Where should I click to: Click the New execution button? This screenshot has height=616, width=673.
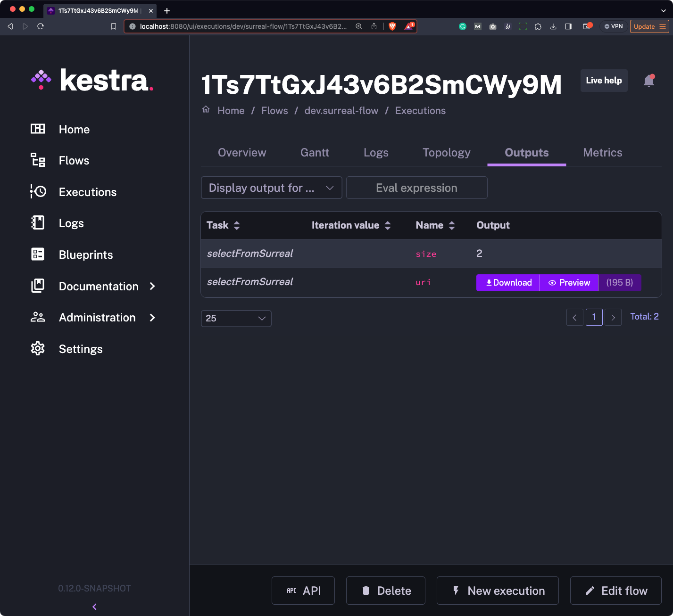(x=498, y=591)
